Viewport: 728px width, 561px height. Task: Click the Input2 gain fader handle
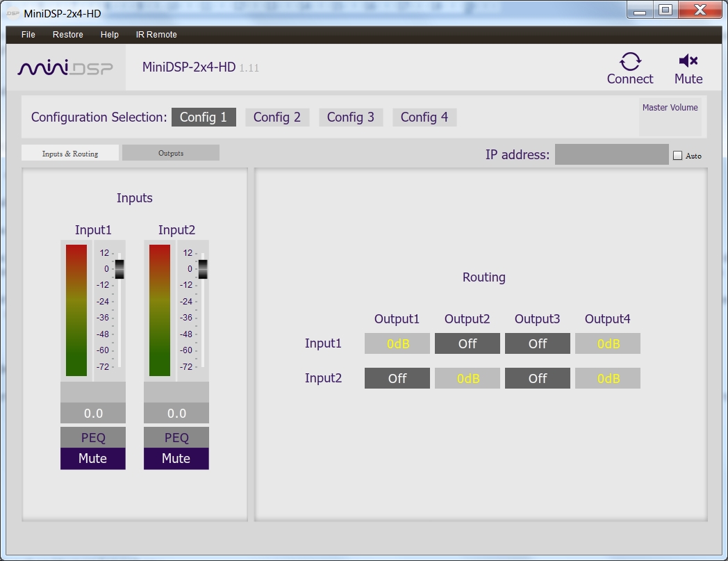coord(203,270)
